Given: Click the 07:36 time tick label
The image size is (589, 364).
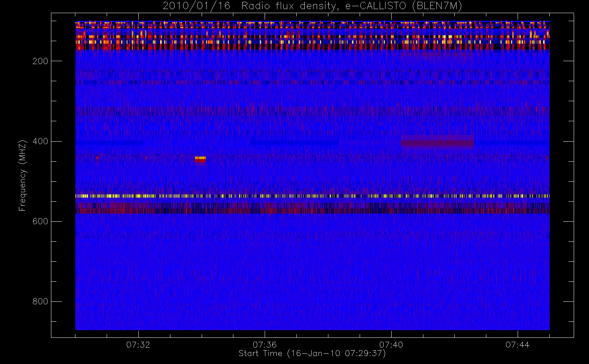Looking at the screenshot, I should [x=265, y=345].
